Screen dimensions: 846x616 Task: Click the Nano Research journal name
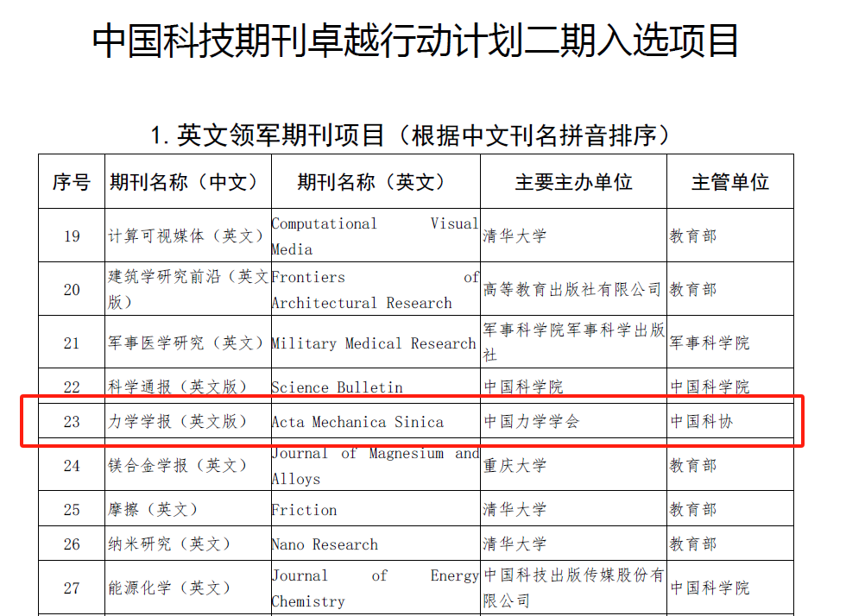(x=324, y=544)
